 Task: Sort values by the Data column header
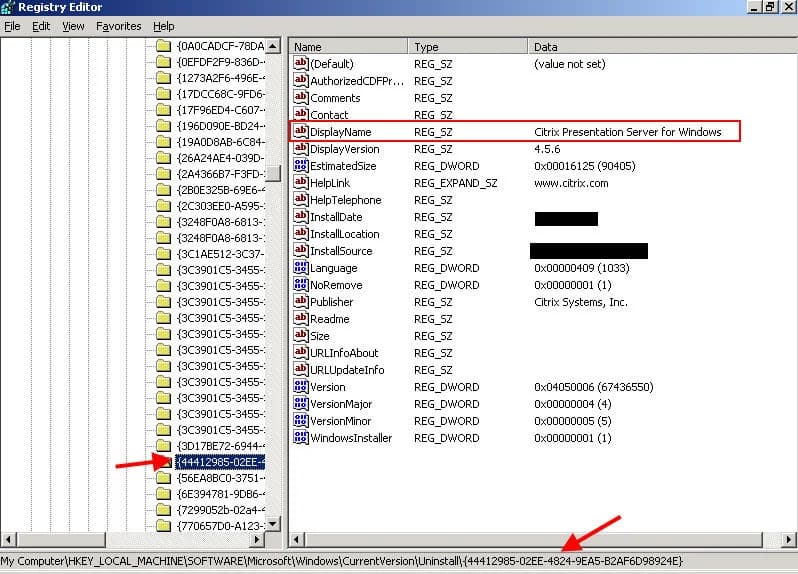coord(663,47)
